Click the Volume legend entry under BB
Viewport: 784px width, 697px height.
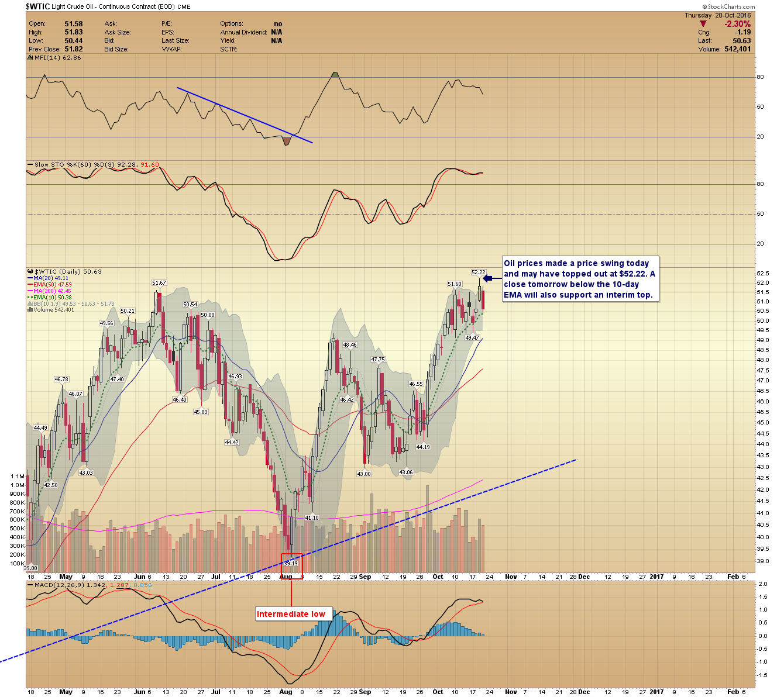(51, 310)
